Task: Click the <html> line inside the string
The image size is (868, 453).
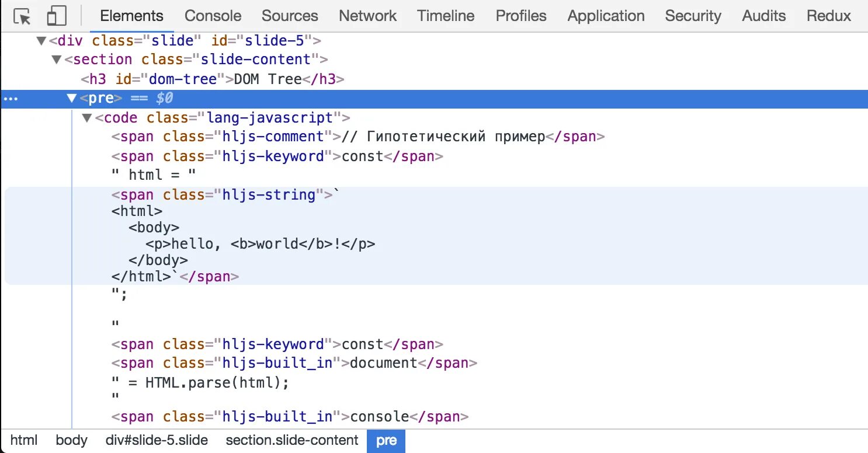Action: click(137, 211)
